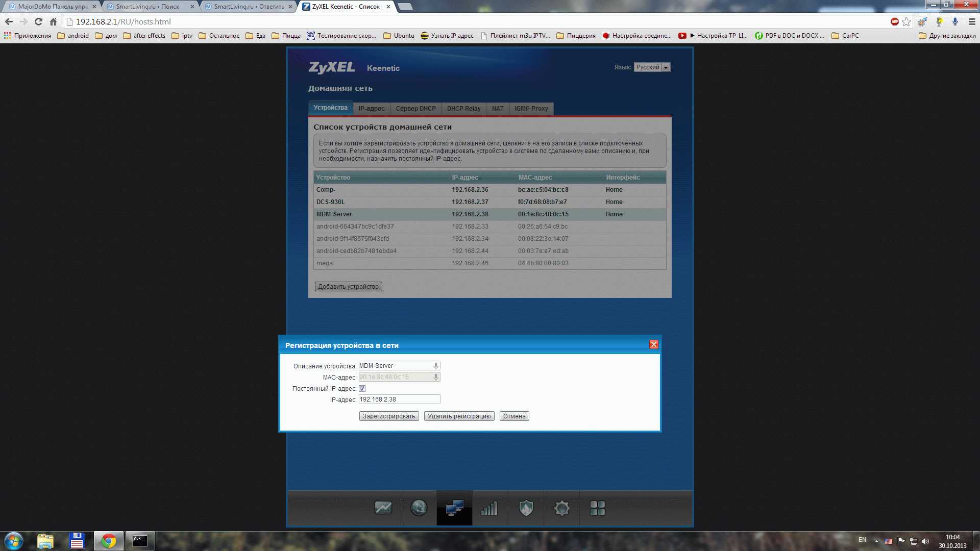
Task: Open the applications grid icon
Action: (597, 508)
